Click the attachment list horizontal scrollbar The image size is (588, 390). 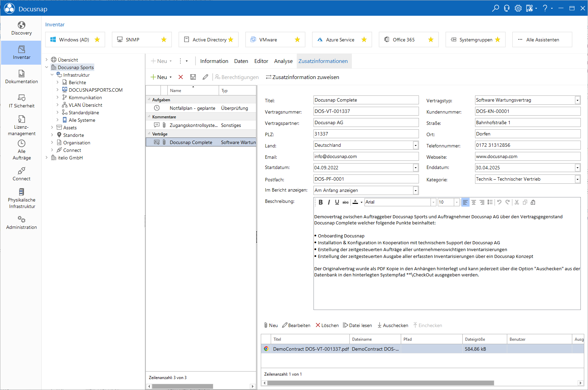(381, 383)
